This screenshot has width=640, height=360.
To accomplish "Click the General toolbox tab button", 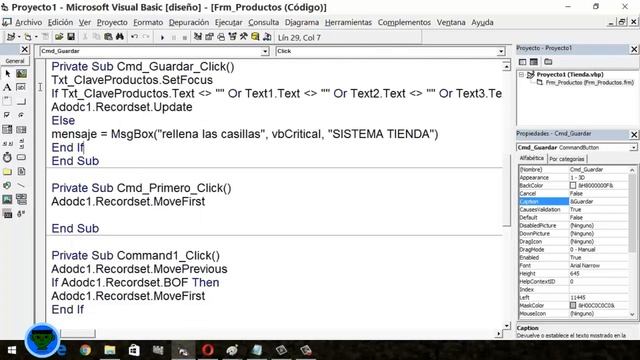I will click(15, 61).
